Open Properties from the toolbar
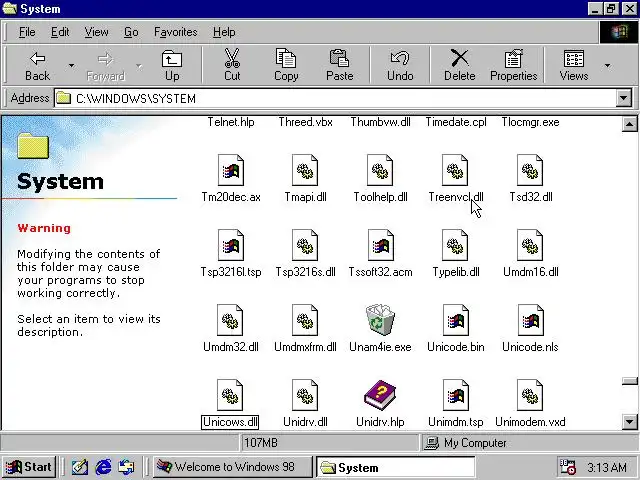640x480 pixels. pyautogui.click(x=513, y=65)
